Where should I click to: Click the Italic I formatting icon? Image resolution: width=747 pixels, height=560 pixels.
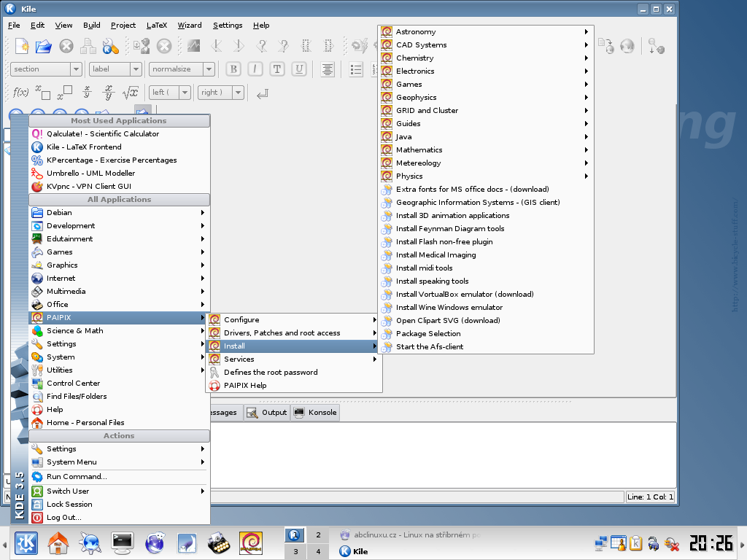coord(255,69)
